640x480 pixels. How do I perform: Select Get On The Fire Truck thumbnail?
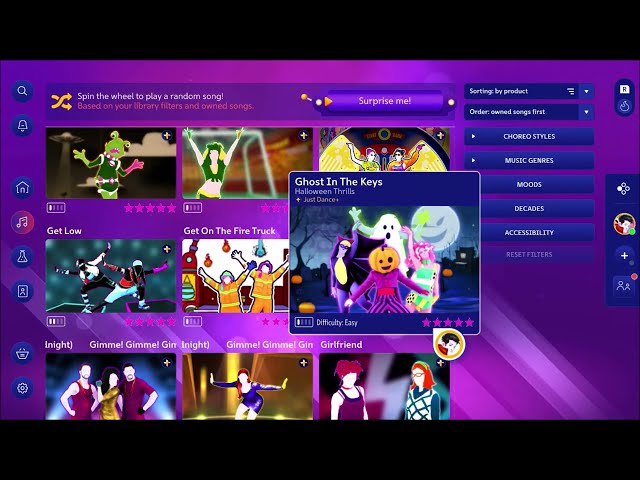point(236,276)
